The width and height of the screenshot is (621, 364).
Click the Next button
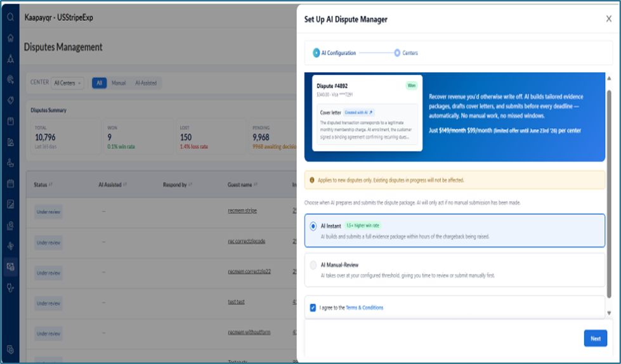[x=595, y=338]
